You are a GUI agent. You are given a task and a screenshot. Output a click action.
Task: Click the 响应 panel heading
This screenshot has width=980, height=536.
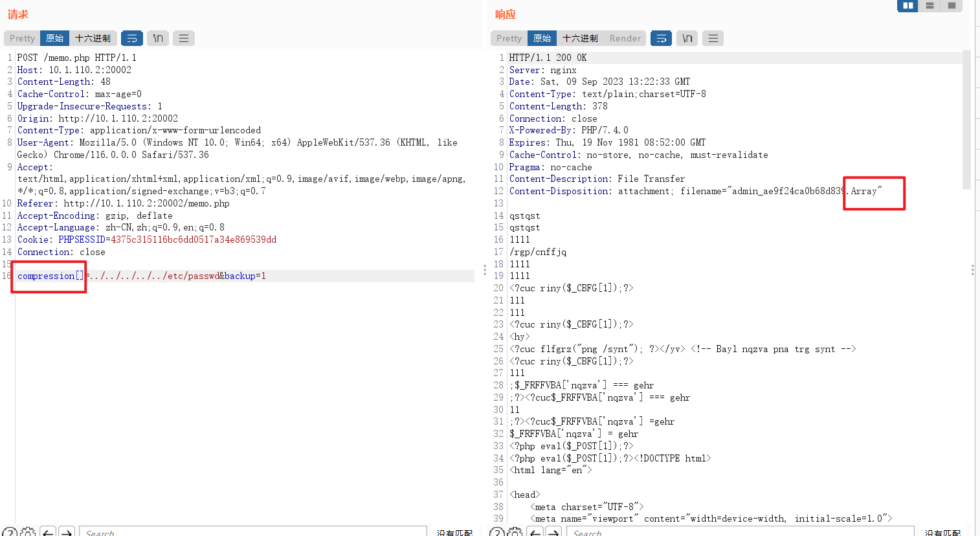click(x=506, y=14)
